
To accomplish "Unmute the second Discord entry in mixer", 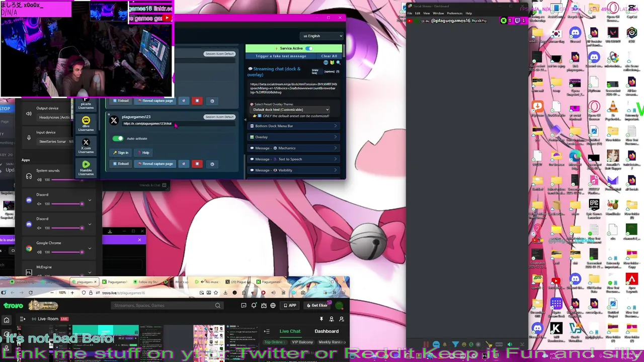I will 39,228.
